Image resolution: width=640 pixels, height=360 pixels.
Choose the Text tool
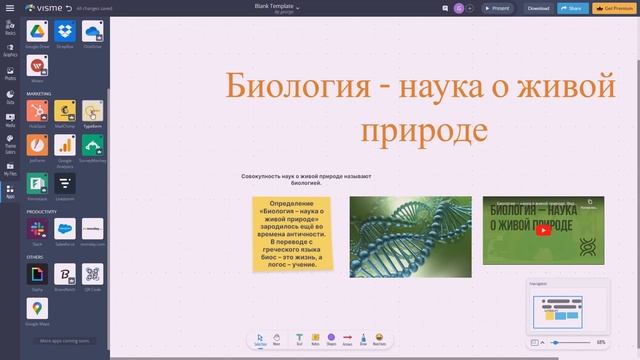tap(299, 340)
